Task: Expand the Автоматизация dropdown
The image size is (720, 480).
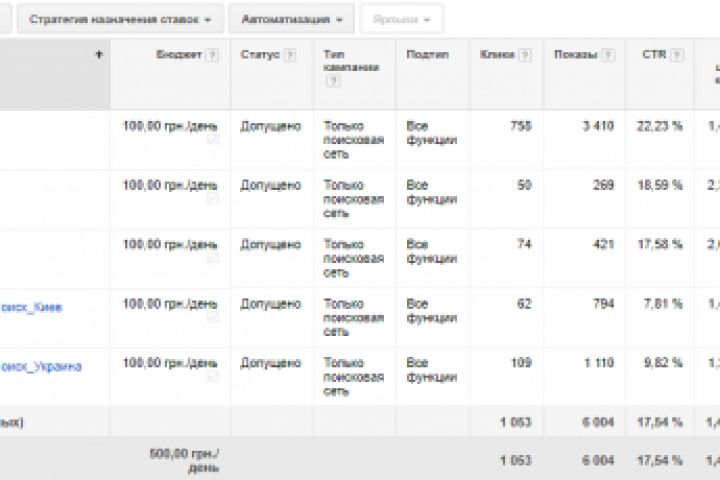Action: point(290,18)
